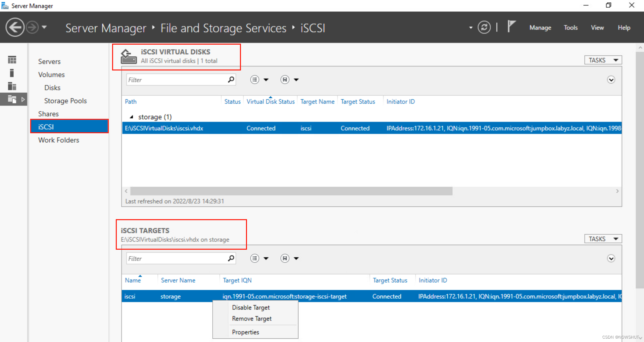The image size is (644, 342).
Task: Open TASKS dropdown for iSCSI Virtual Disks
Action: (603, 60)
